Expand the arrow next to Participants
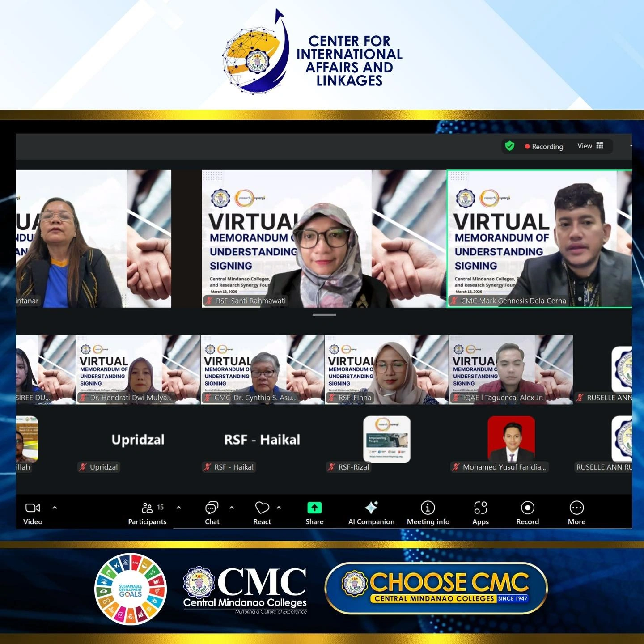 (x=178, y=508)
